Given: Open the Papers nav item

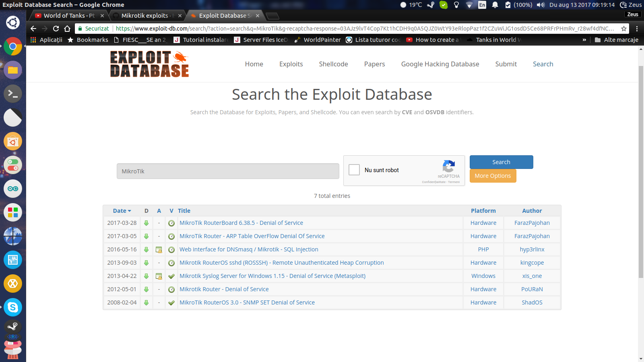Looking at the screenshot, I should point(374,64).
